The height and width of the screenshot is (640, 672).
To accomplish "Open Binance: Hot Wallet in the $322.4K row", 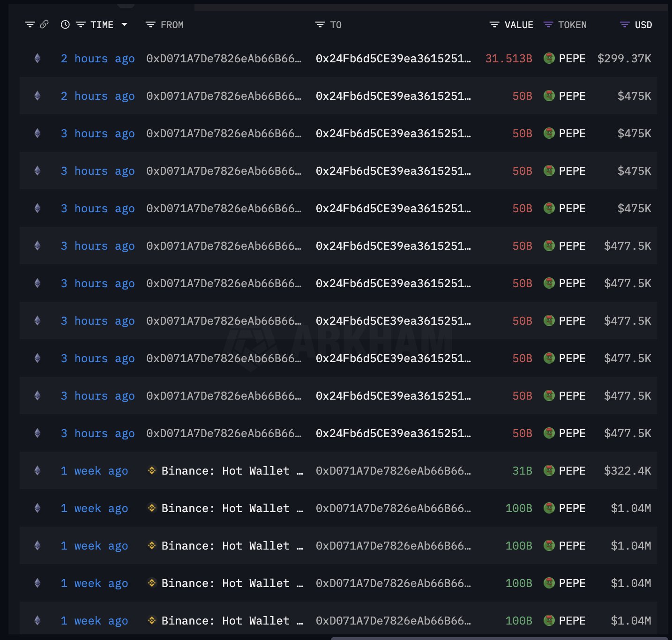I will click(232, 471).
